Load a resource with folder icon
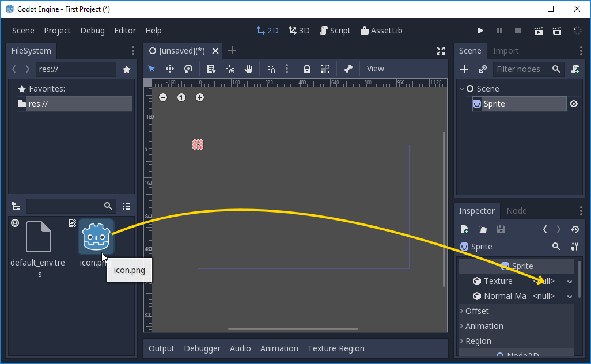Viewport: 591px width, 364px height. (x=483, y=229)
